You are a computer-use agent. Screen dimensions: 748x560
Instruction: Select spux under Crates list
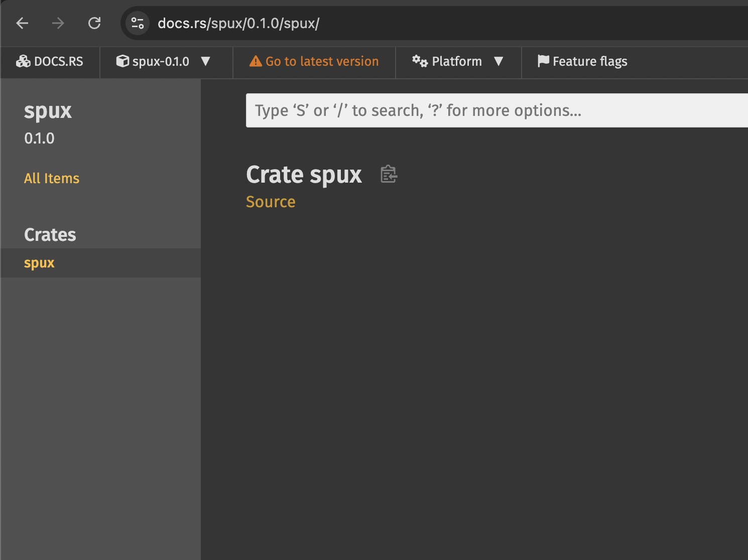[x=100, y=263]
